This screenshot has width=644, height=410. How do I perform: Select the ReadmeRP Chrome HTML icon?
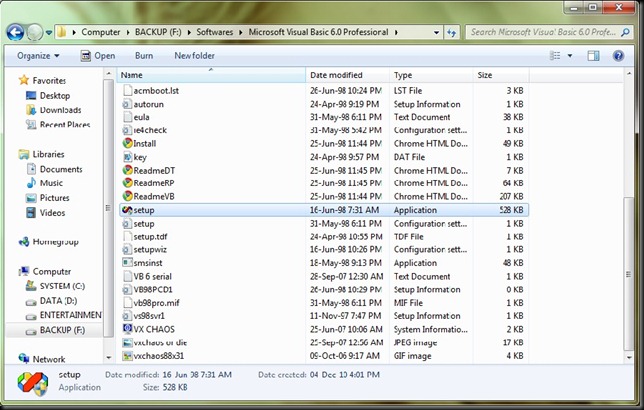point(127,183)
